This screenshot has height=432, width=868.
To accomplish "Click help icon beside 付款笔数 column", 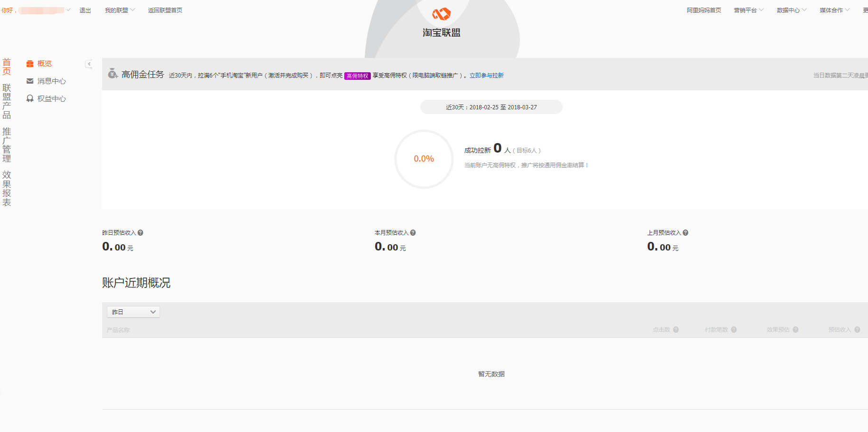I will pyautogui.click(x=734, y=330).
